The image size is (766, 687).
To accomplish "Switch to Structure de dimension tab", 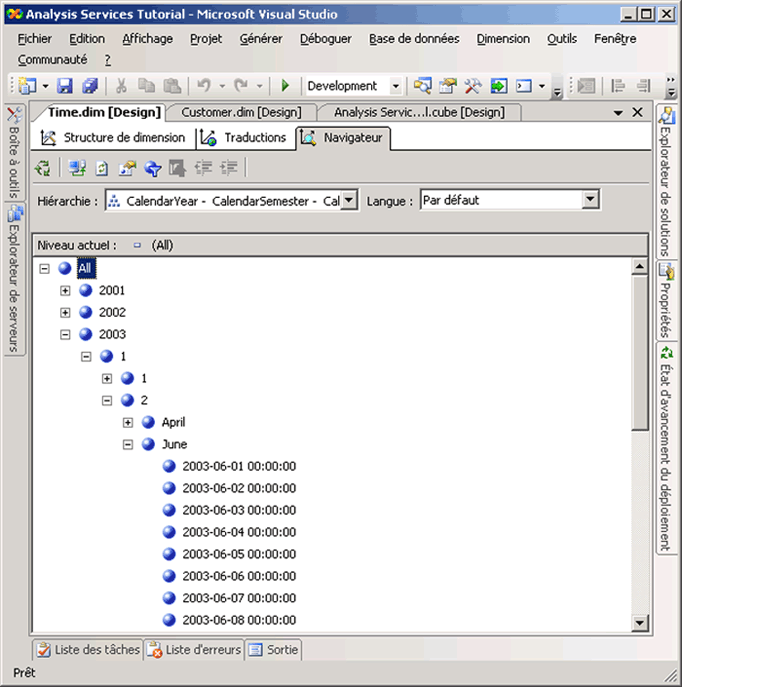I will (x=113, y=138).
